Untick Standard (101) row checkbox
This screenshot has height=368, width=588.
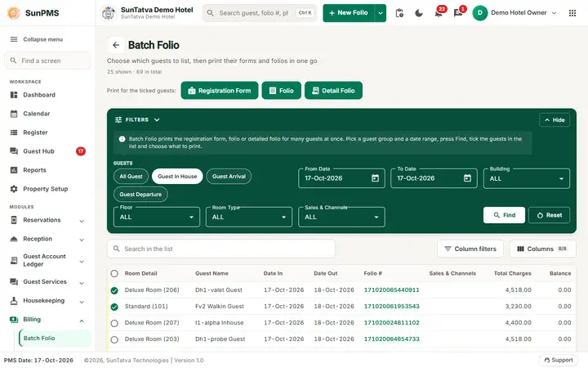(114, 307)
